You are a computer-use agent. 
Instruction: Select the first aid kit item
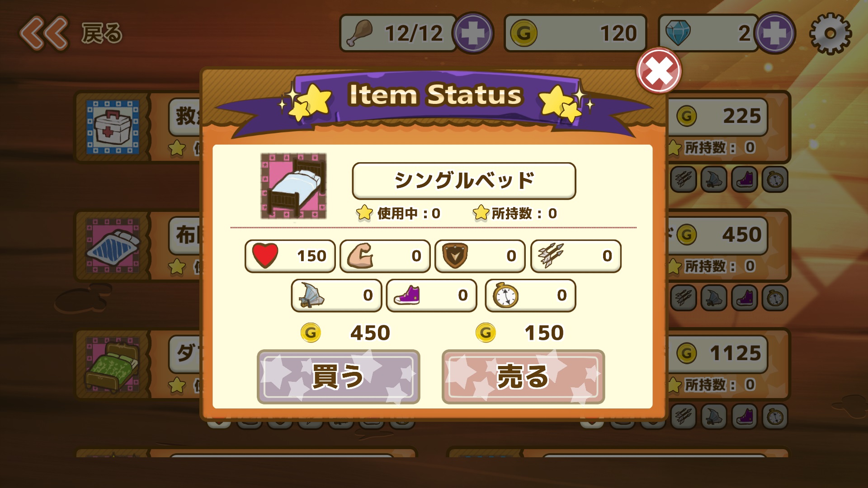pyautogui.click(x=113, y=127)
